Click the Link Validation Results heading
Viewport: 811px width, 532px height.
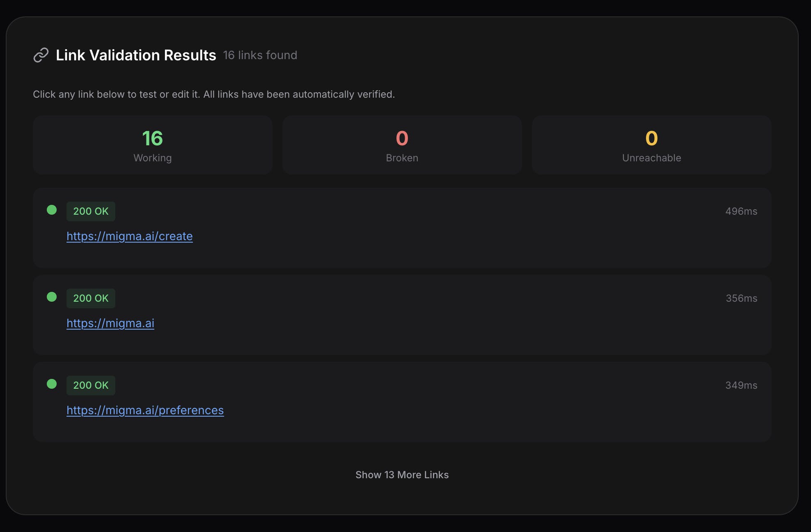pos(136,55)
